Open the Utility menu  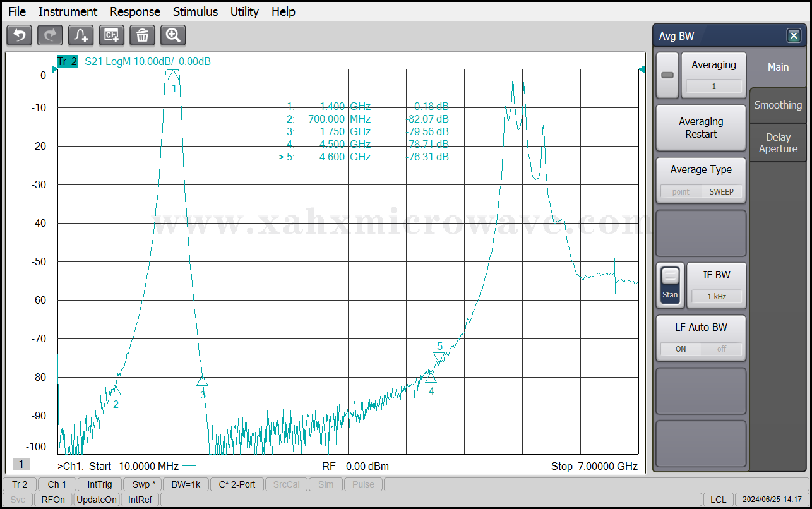[x=244, y=11]
